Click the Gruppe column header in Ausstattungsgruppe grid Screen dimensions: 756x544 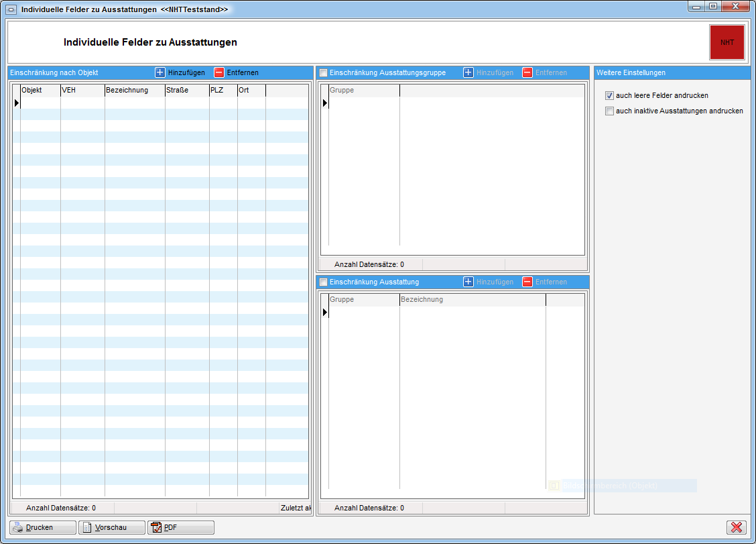pyautogui.click(x=363, y=91)
